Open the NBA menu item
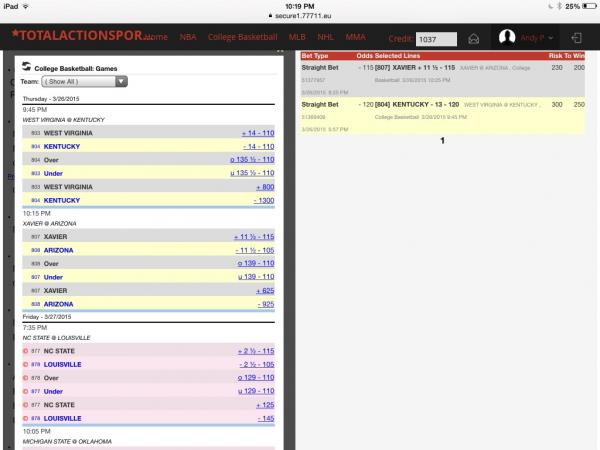600x450 pixels. click(188, 37)
